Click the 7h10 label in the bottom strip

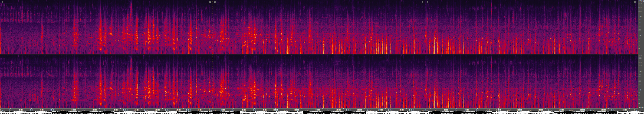point(125,113)
